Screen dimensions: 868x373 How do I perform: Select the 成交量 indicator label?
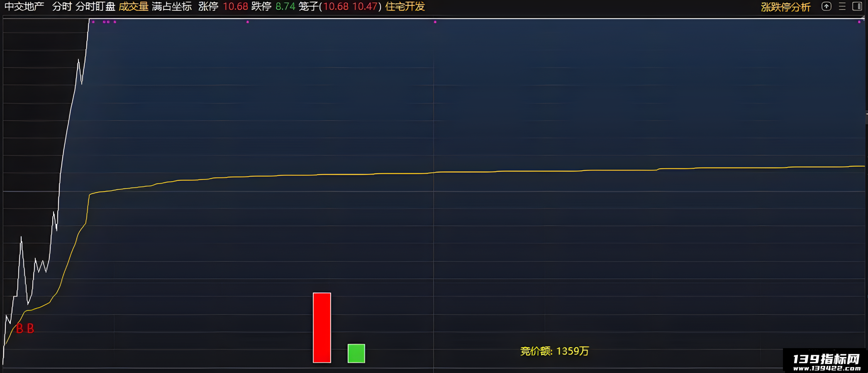tap(134, 7)
